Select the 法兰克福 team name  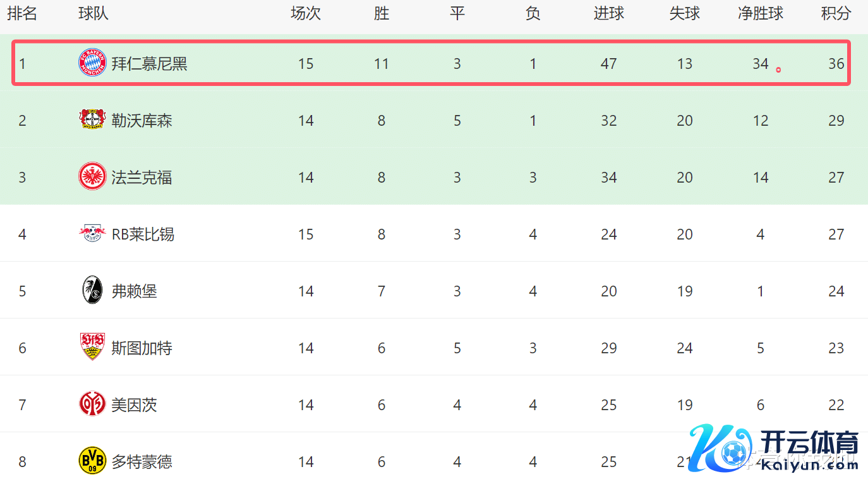pyautogui.click(x=142, y=178)
